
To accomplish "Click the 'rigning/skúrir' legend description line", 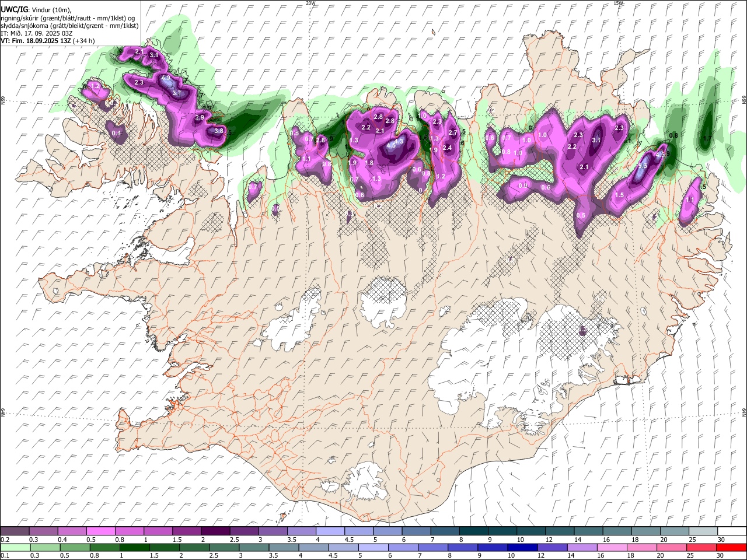I will (x=68, y=18).
